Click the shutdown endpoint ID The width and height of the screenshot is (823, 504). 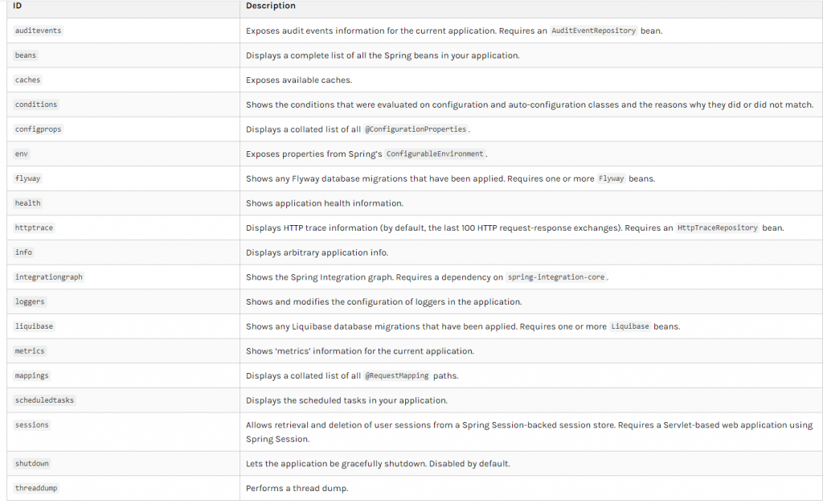click(x=31, y=464)
